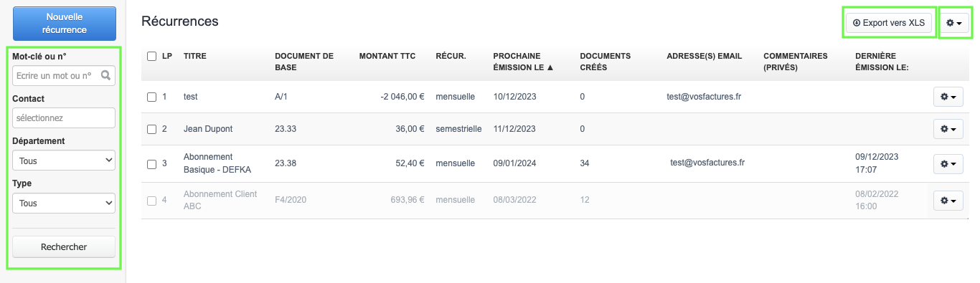Sort by the Titre column header
The image size is (980, 283).
[x=194, y=56]
